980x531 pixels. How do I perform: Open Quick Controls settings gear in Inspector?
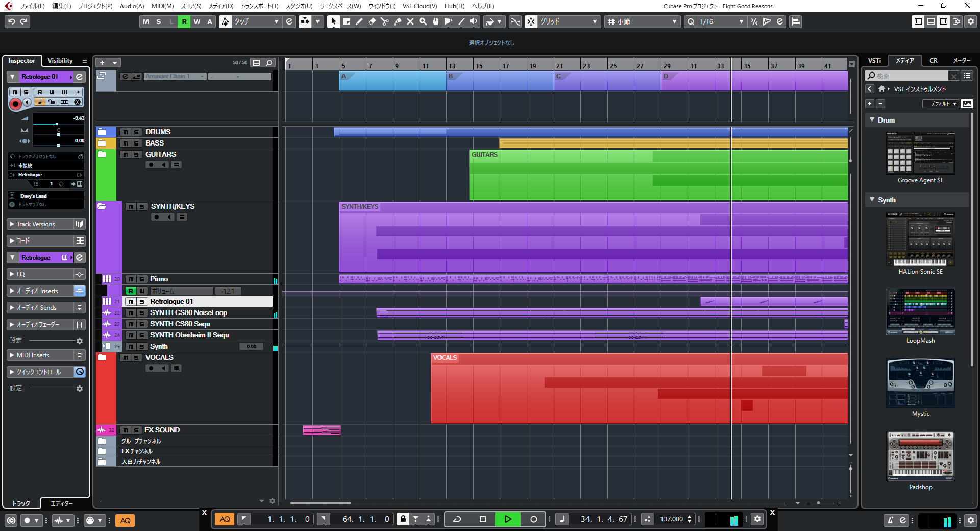pyautogui.click(x=80, y=389)
